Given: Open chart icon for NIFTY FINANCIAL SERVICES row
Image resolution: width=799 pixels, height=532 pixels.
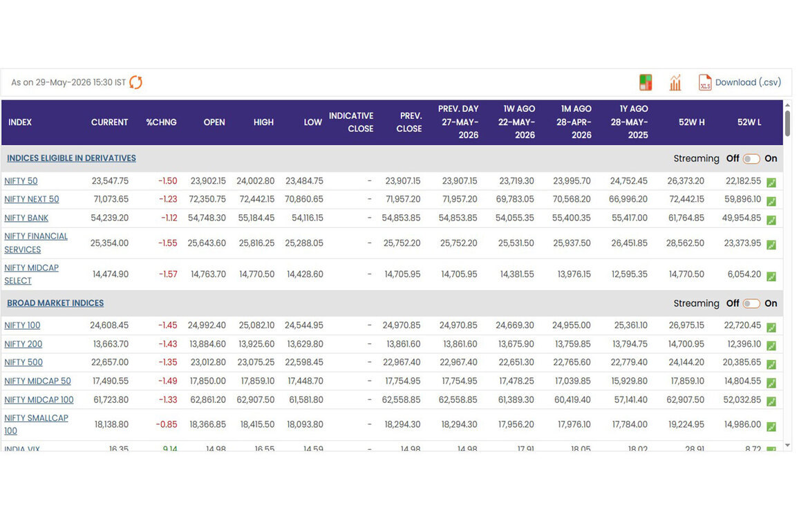Looking at the screenshot, I should [x=771, y=245].
